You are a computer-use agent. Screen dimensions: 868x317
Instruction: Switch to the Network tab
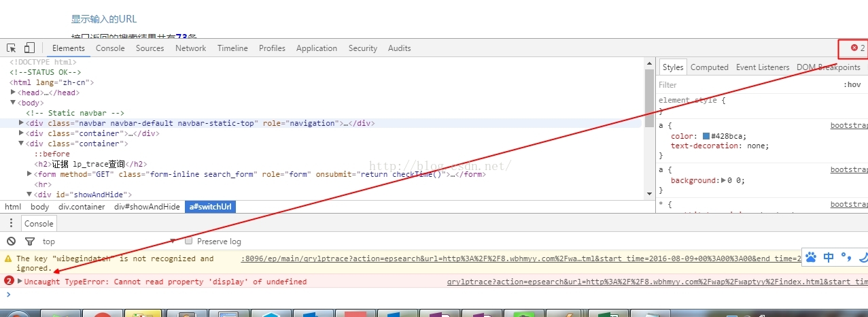[x=190, y=48]
